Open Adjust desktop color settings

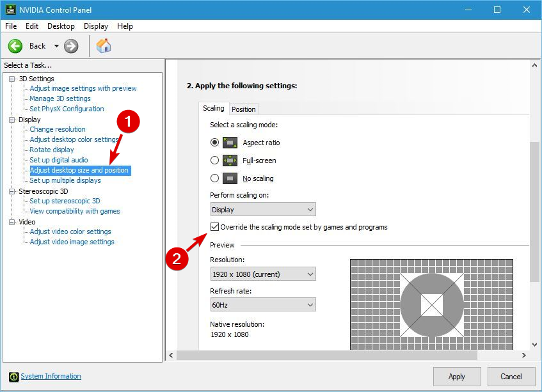pos(74,139)
